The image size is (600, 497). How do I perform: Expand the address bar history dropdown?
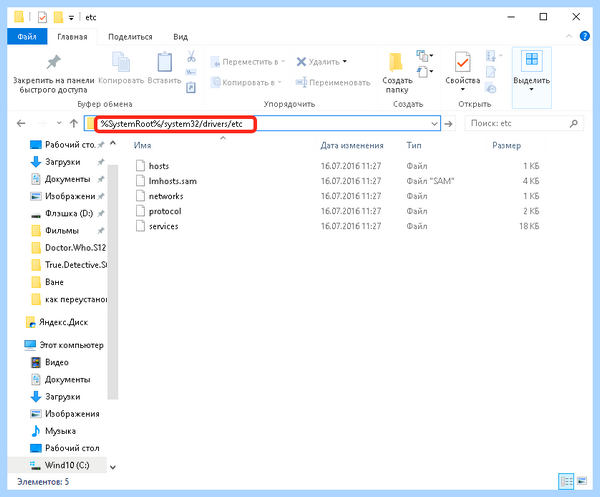tap(434, 124)
